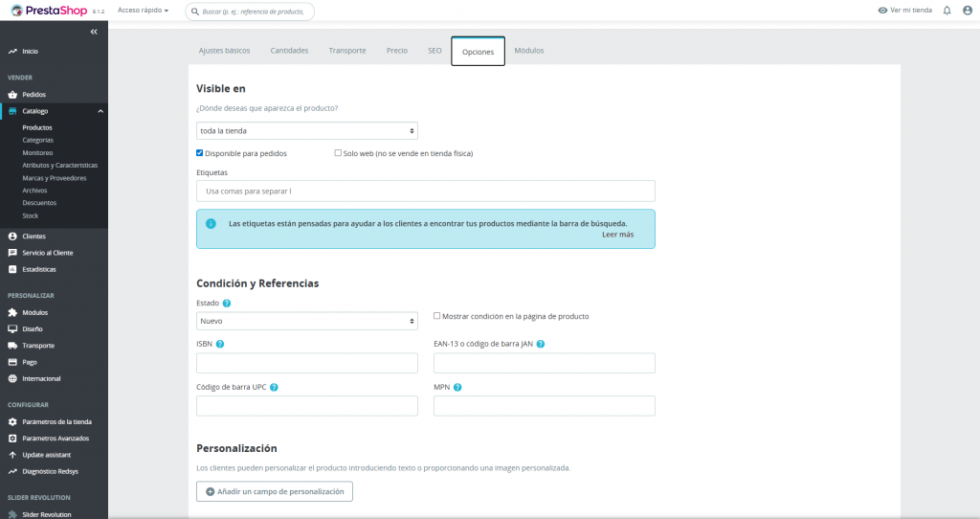
Task: Open the Estado 'Nuevo' dropdown
Action: pyautogui.click(x=307, y=321)
